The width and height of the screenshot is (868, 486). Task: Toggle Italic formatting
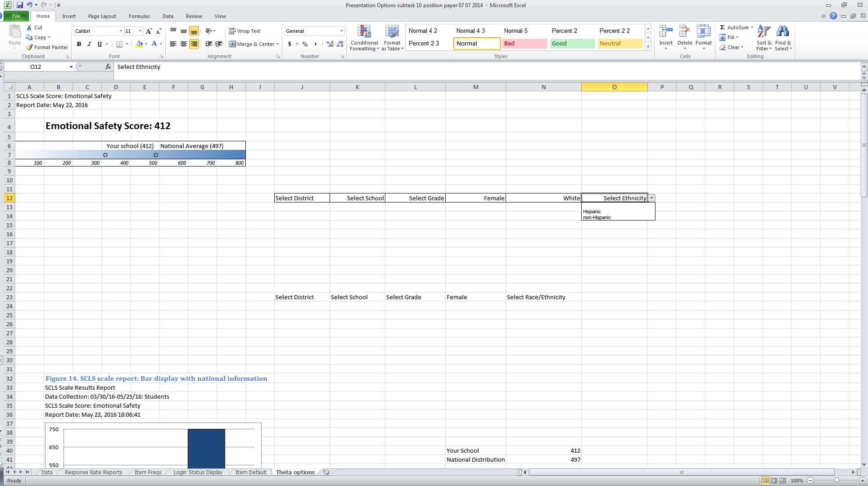[89, 44]
